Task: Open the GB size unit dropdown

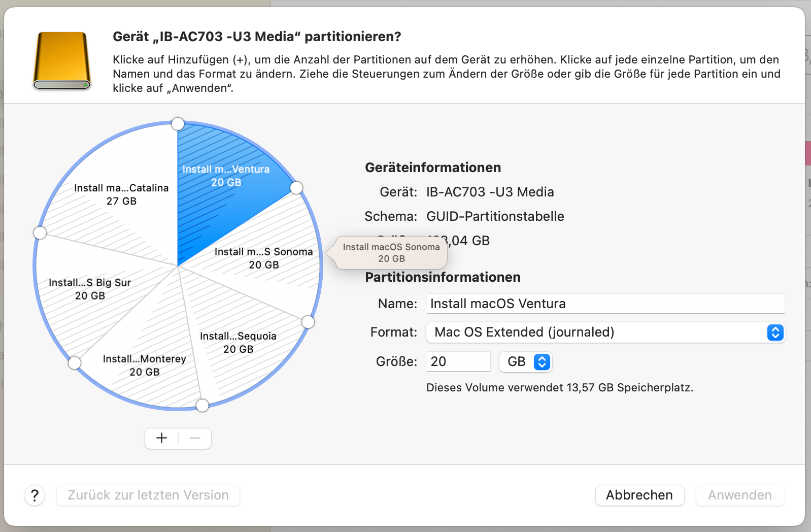Action: tap(526, 362)
